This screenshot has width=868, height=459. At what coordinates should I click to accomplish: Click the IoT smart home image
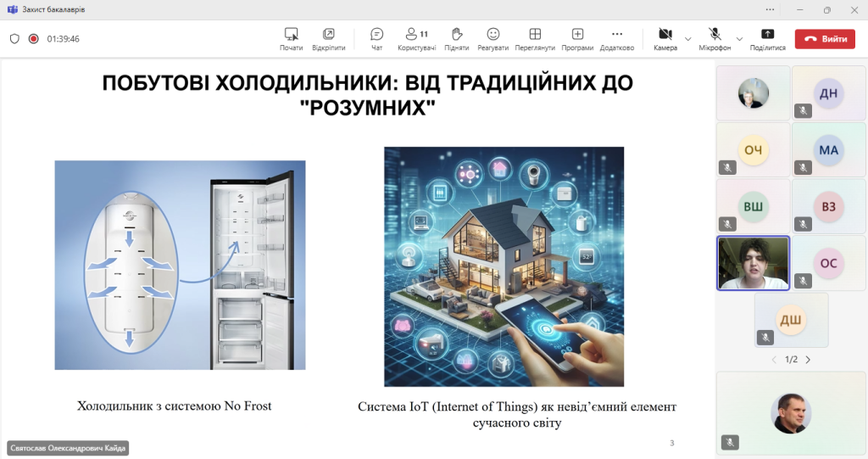[x=504, y=266]
